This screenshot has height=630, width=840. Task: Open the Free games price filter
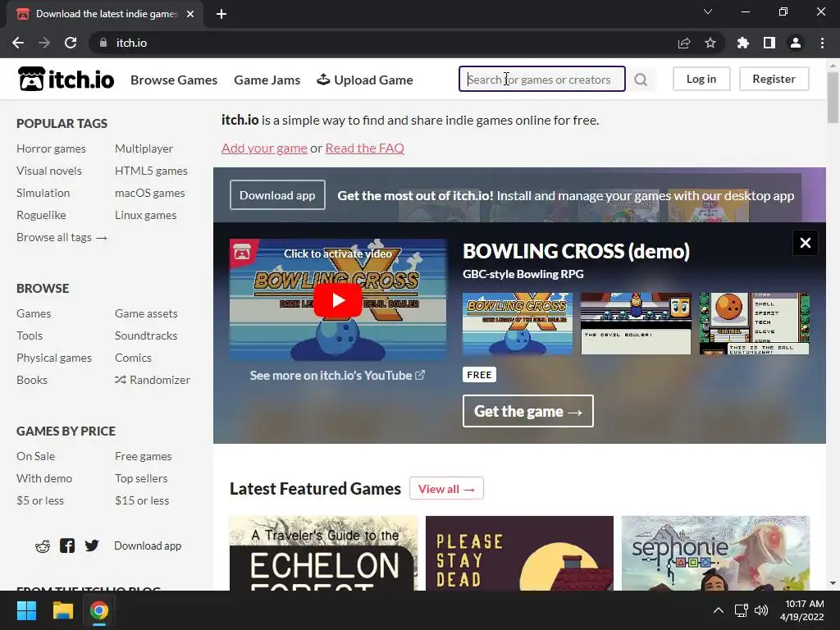pos(143,456)
